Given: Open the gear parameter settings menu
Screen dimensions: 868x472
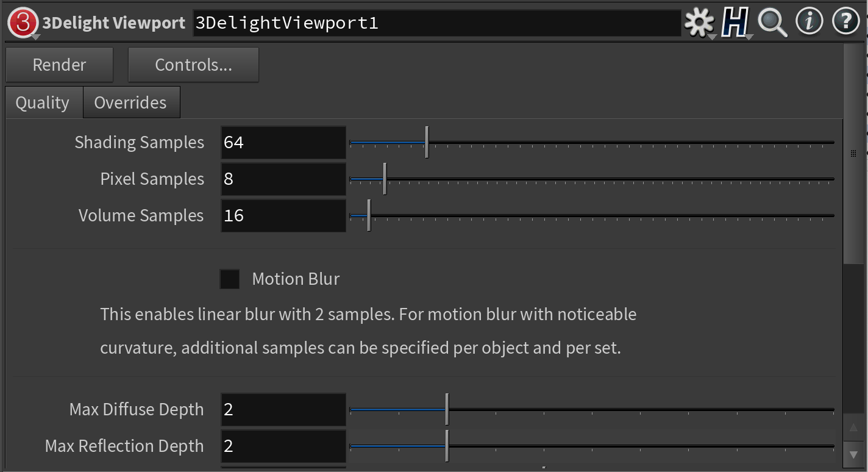Looking at the screenshot, I should click(699, 23).
